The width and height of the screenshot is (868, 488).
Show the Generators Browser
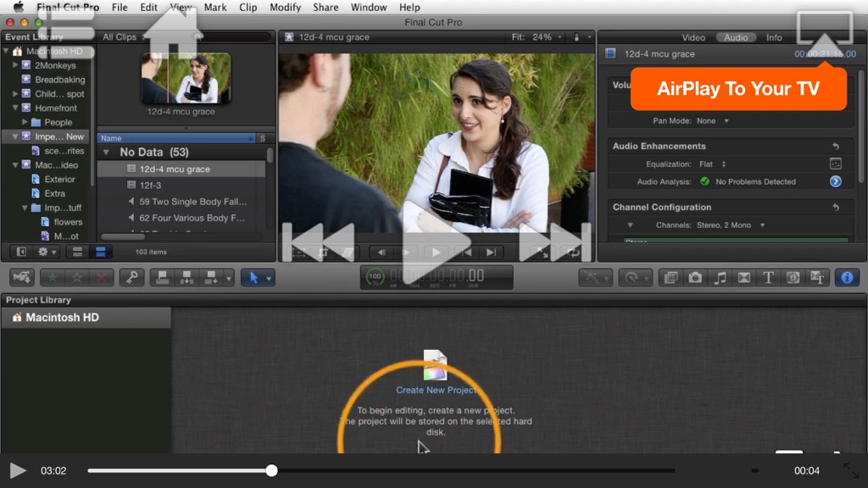pyautogui.click(x=793, y=277)
